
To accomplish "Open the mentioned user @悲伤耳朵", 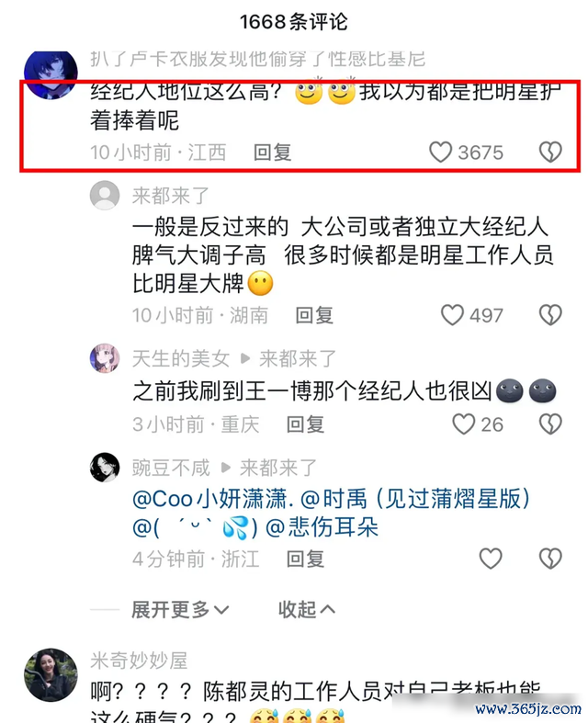I will pos(322,527).
